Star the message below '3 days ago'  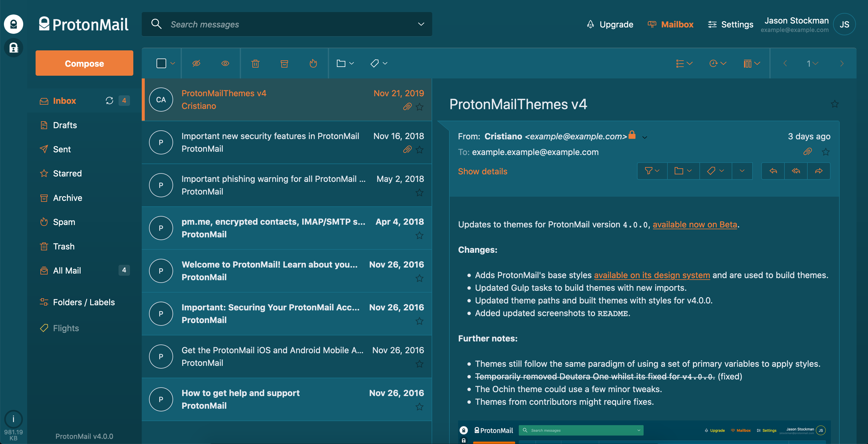pos(825,152)
